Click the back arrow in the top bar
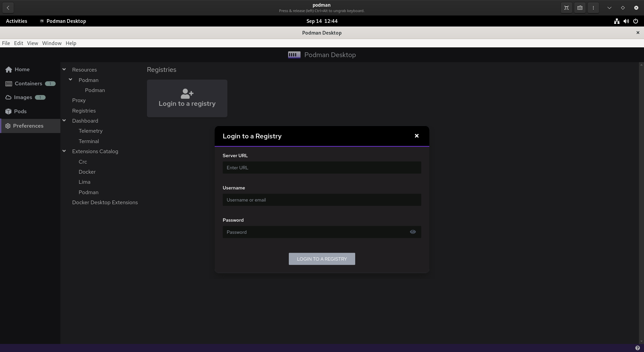Viewport: 644px width, 352px height. 8,7
